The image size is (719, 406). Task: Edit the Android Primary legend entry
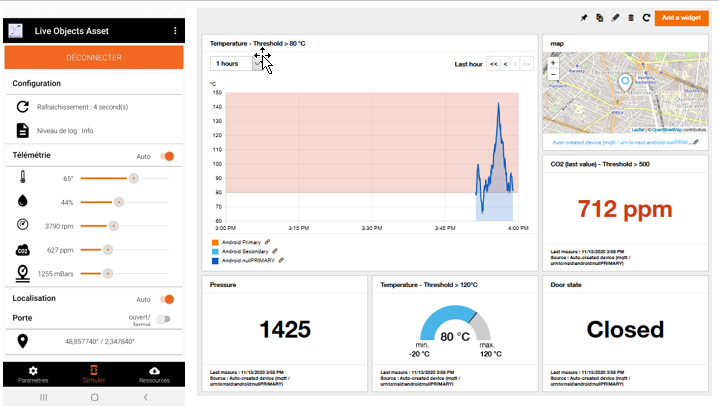click(267, 242)
